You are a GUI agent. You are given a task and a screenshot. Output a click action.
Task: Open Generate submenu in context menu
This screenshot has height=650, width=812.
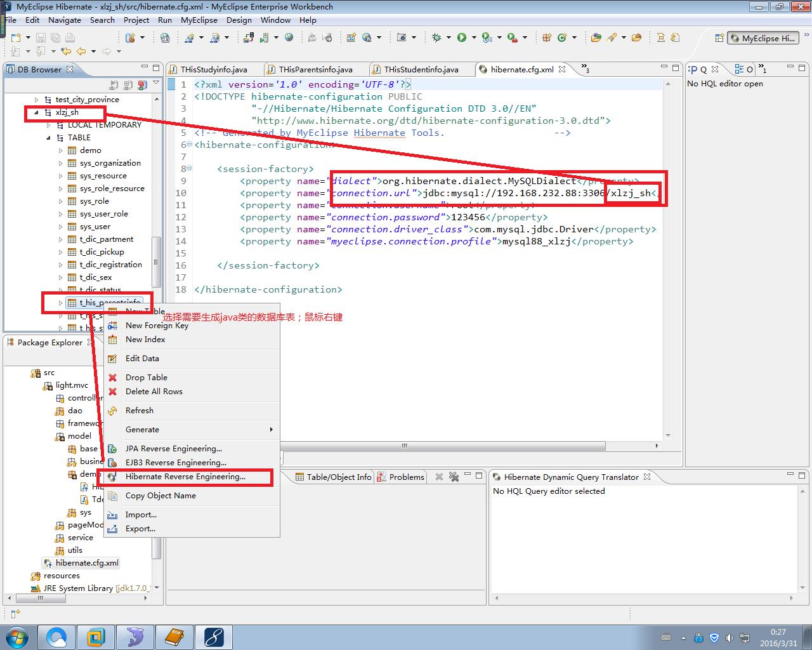pyautogui.click(x=192, y=430)
